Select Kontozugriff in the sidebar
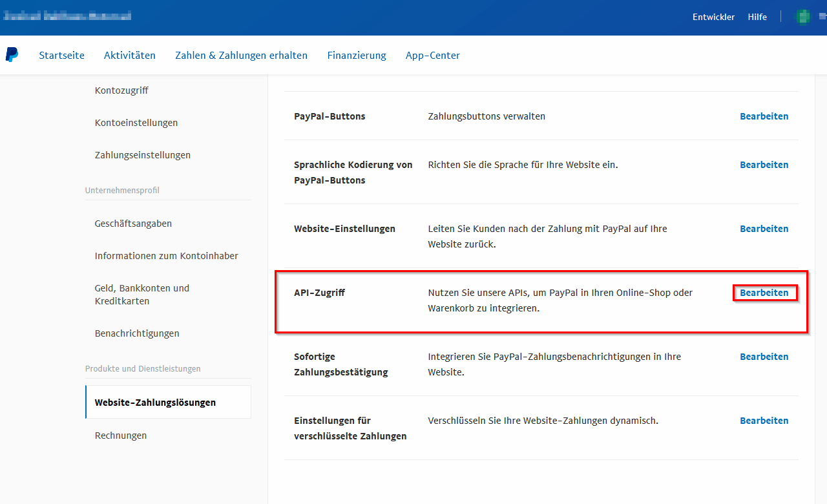The width and height of the screenshot is (827, 504). click(121, 90)
